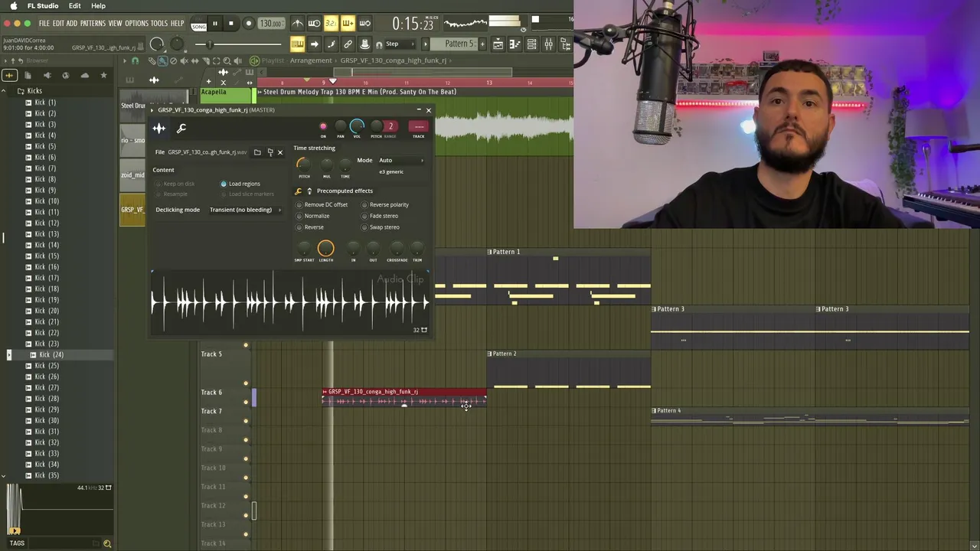Screen dimensions: 980x551
Task: Click the PAN knob in channel settings
Action: [341, 126]
